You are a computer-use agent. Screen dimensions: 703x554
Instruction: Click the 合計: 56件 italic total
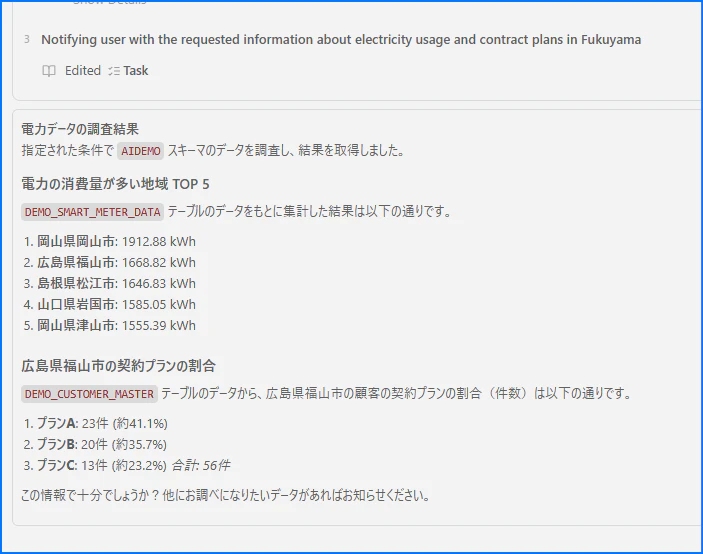201,466
